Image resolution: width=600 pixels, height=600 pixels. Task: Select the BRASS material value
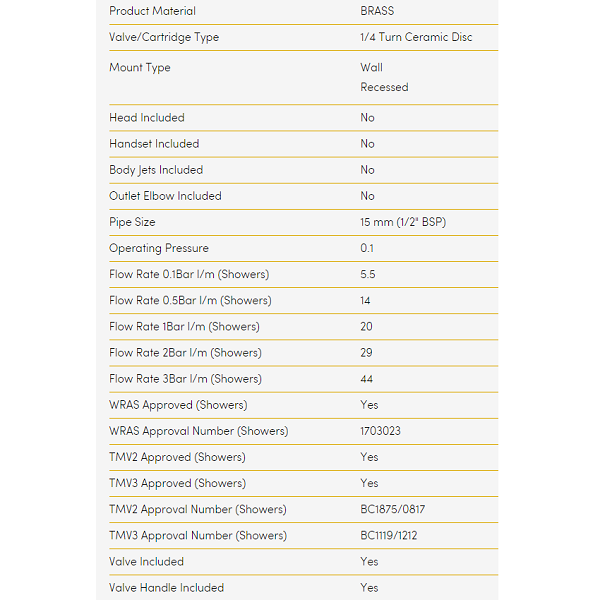(377, 11)
